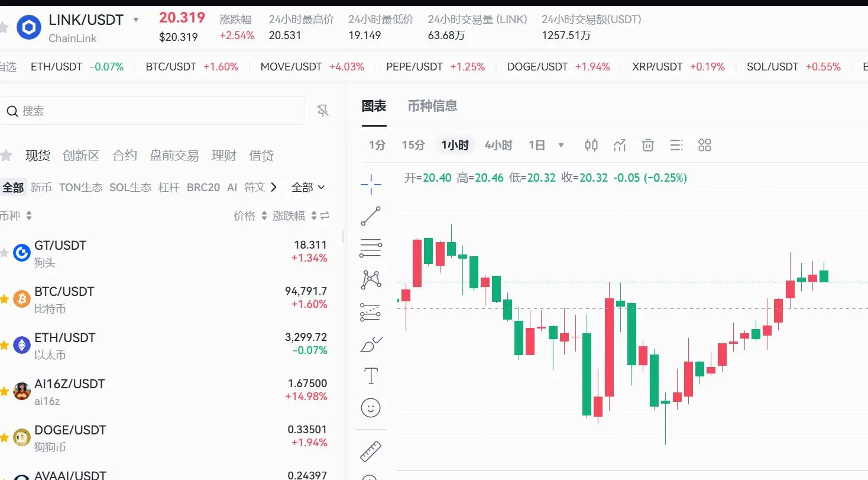Select the crosshair cursor tool

pos(371,185)
